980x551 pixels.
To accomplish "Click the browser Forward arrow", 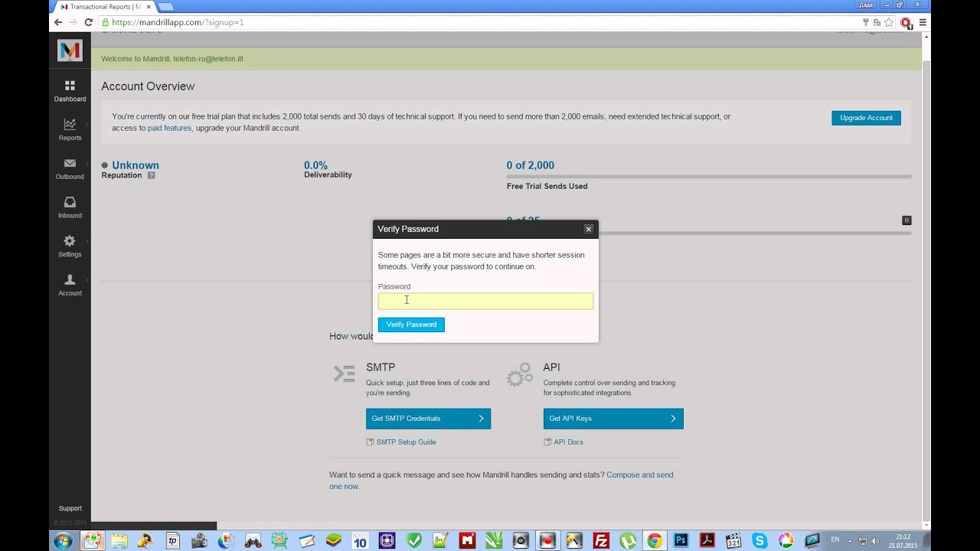I will [x=73, y=22].
